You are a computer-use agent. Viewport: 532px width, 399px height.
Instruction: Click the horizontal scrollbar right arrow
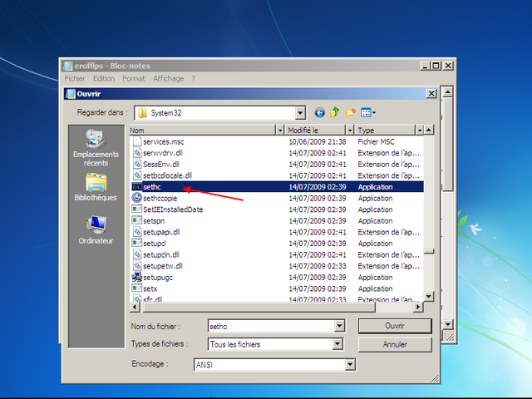pos(418,307)
